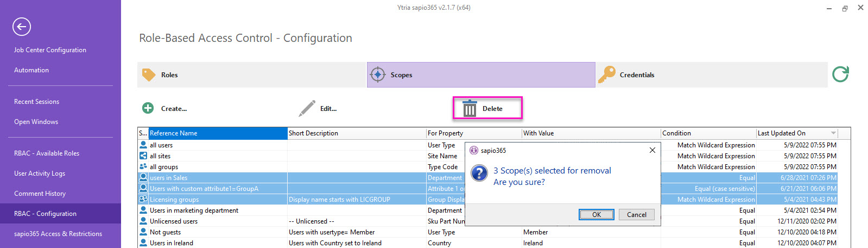Click the trash can Delete icon
This screenshot has width=868, height=248.
470,108
